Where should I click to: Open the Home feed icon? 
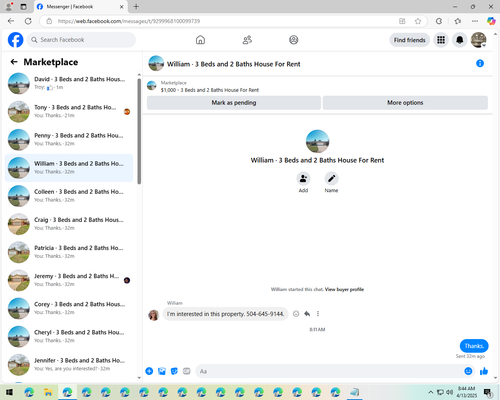[x=200, y=40]
